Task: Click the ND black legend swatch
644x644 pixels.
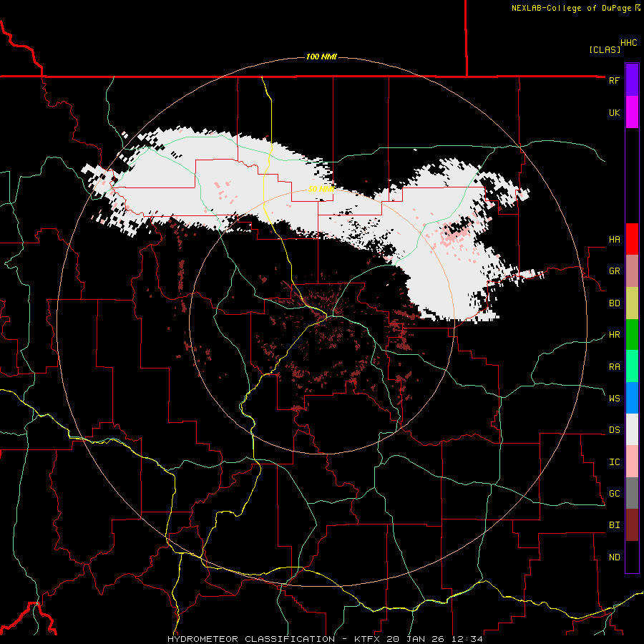Action: 632,557
